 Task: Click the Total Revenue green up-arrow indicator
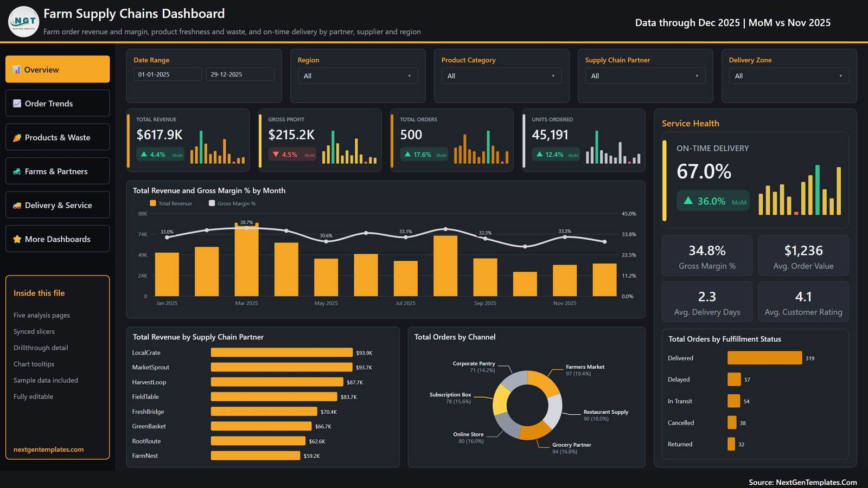(x=144, y=155)
